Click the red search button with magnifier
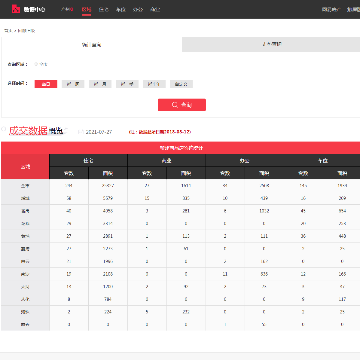The width and height of the screenshot is (360, 360). (x=182, y=105)
